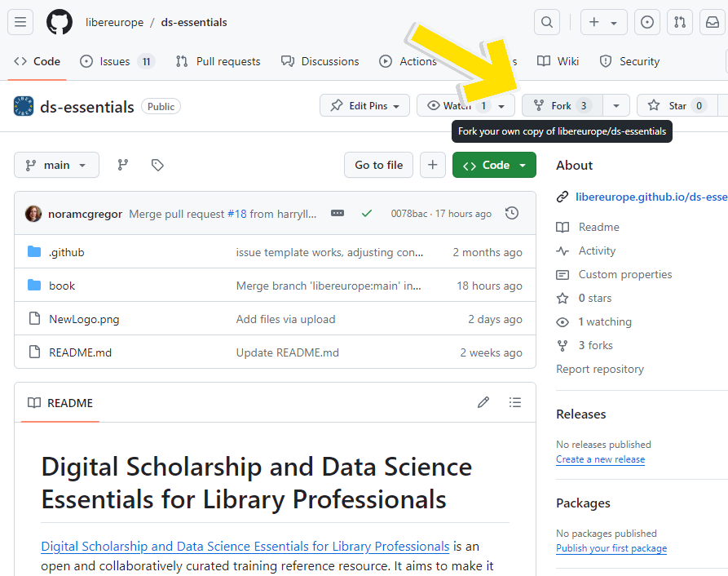
Task: Open commit 0078bac link
Action: [409, 214]
